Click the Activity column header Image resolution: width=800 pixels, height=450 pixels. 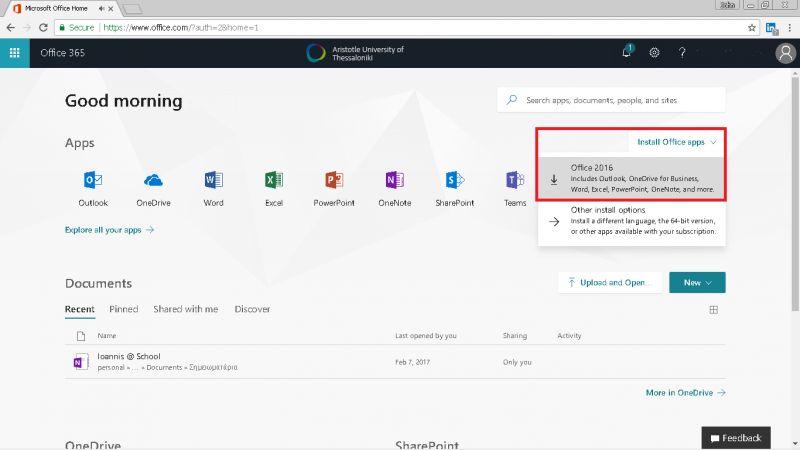click(569, 336)
